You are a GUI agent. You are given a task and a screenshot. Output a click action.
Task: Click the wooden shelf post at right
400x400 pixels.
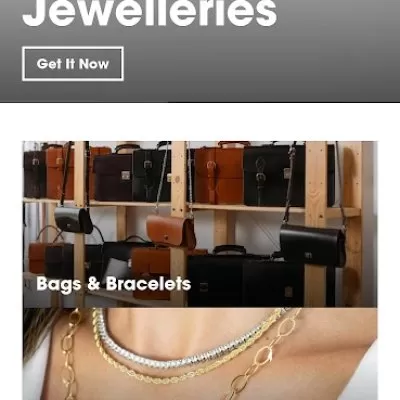[x=315, y=224]
